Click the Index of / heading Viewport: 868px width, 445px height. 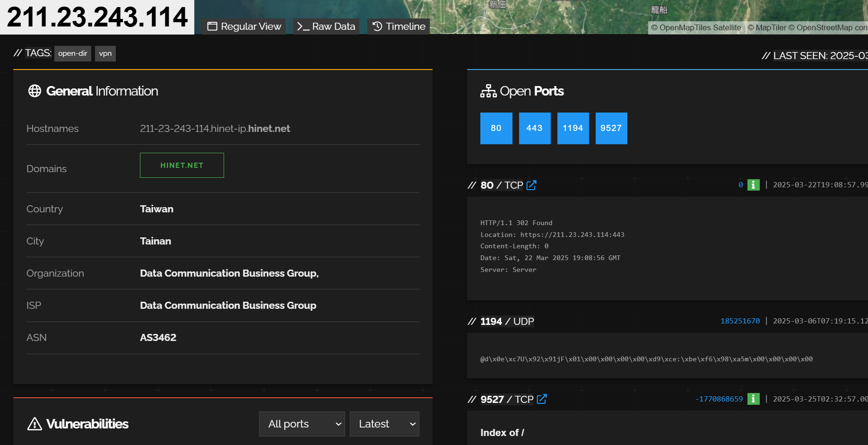point(502,433)
